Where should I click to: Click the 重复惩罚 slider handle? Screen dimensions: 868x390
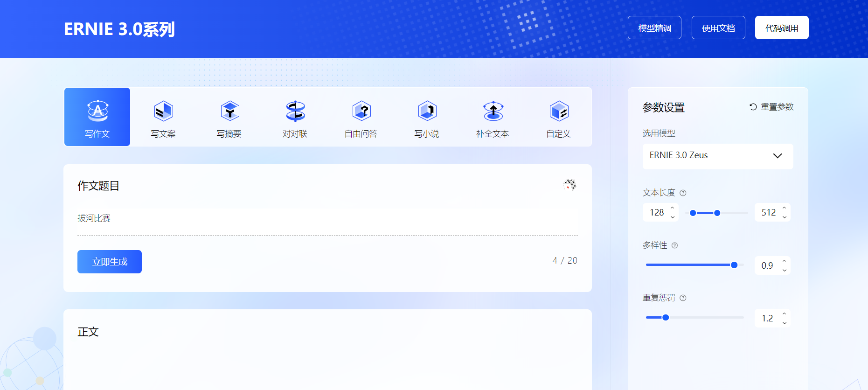tap(666, 317)
